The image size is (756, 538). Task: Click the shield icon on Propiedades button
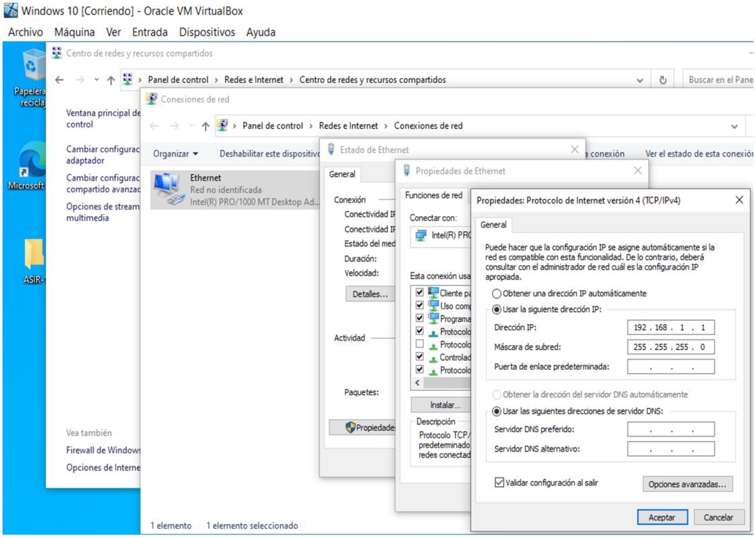click(350, 427)
